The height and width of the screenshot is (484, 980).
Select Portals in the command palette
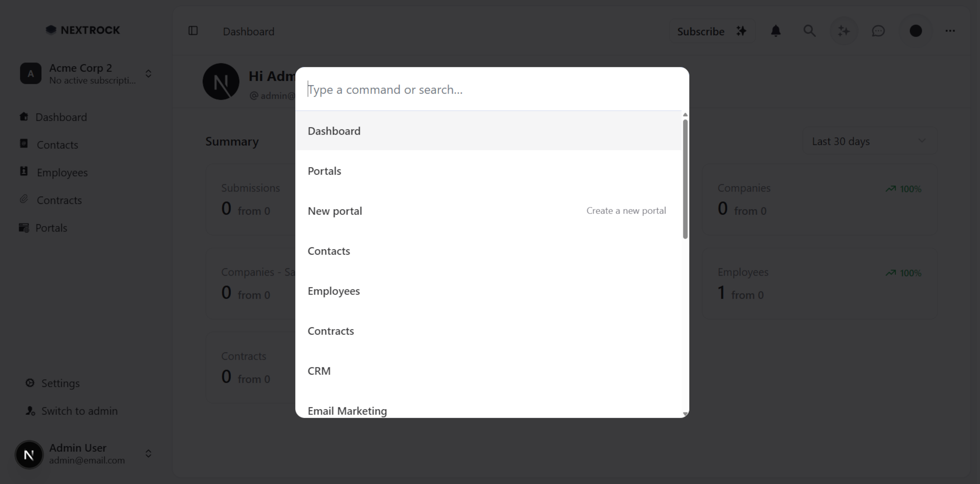[x=324, y=171]
